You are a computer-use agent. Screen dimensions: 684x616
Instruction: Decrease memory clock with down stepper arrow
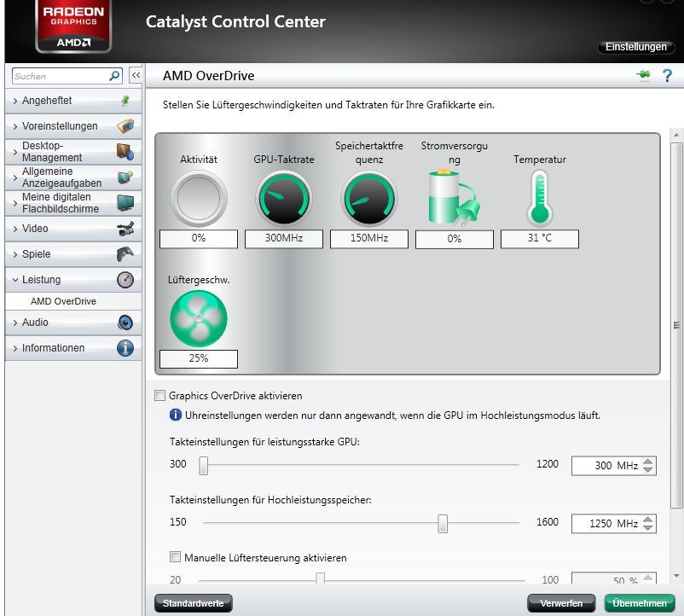(x=648, y=527)
